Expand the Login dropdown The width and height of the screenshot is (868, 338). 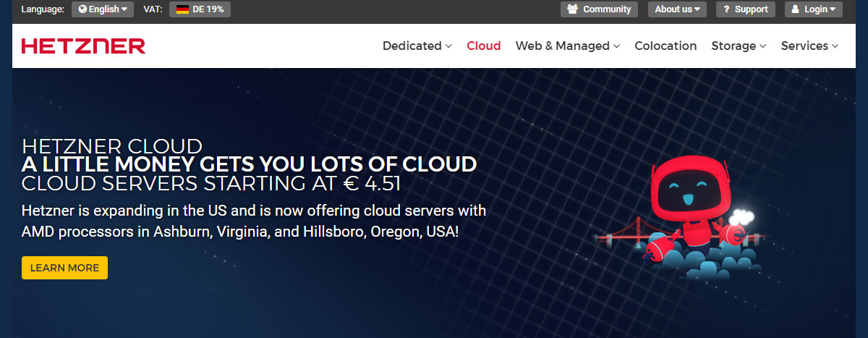tap(813, 9)
